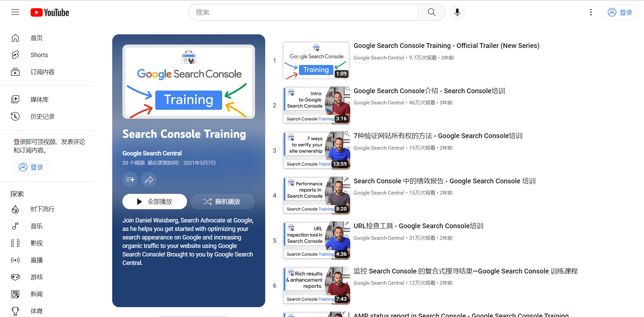Click the playlist cover Training thumbnail
Viewport: 644px width, 317px height.
189,82
